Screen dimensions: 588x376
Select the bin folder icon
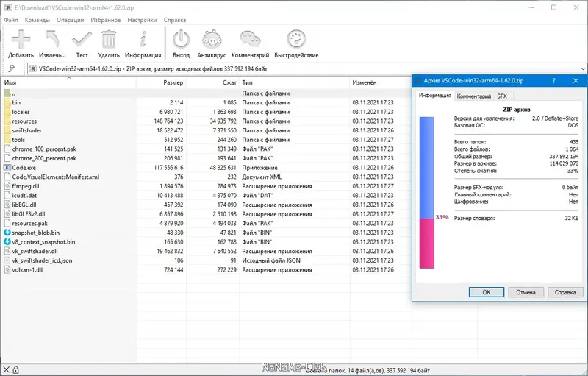[7, 102]
